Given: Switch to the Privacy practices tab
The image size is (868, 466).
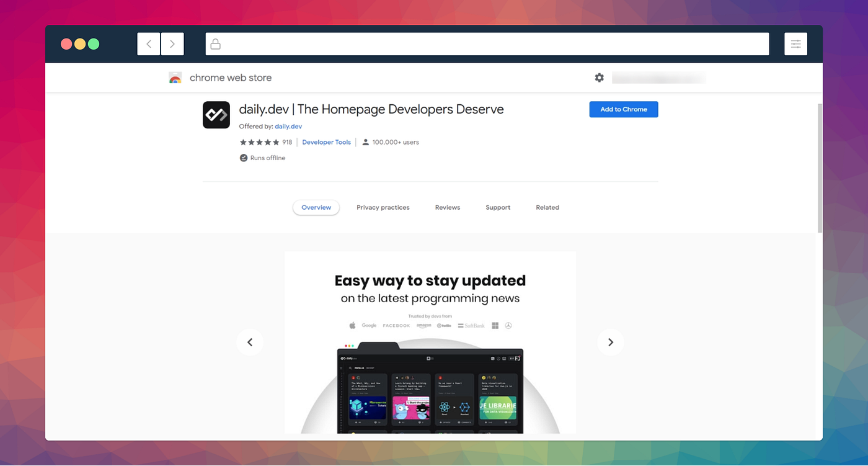Looking at the screenshot, I should click(383, 207).
